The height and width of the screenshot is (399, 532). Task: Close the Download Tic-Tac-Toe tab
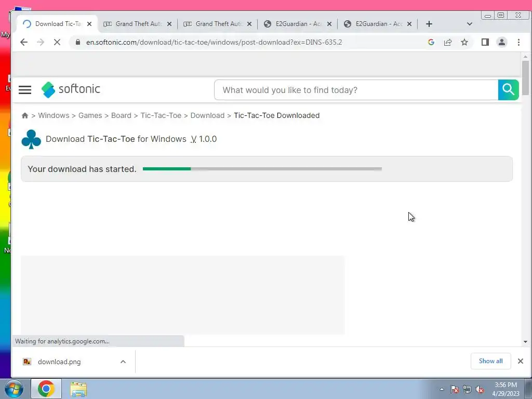(x=89, y=24)
